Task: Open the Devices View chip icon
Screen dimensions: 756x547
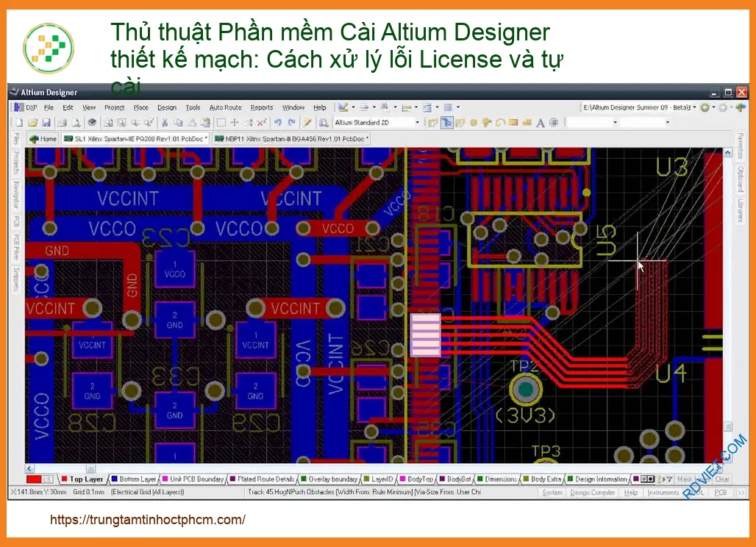Action: pos(92,122)
